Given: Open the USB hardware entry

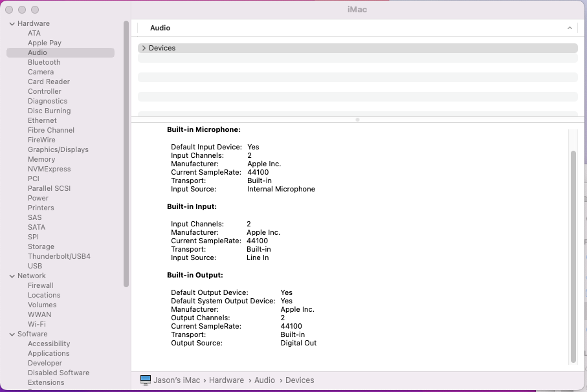Looking at the screenshot, I should (x=35, y=267).
